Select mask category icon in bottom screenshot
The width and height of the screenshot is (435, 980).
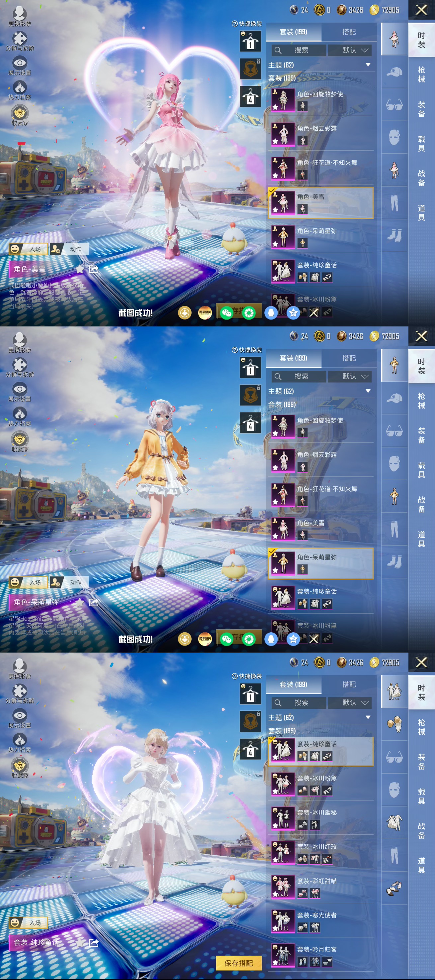tap(394, 790)
